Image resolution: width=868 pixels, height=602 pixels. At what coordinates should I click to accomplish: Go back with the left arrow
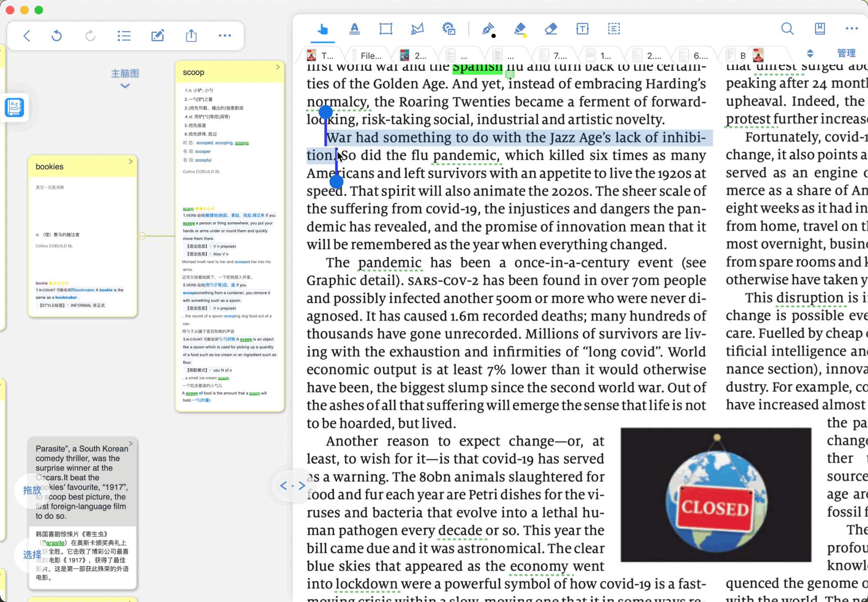pos(27,36)
